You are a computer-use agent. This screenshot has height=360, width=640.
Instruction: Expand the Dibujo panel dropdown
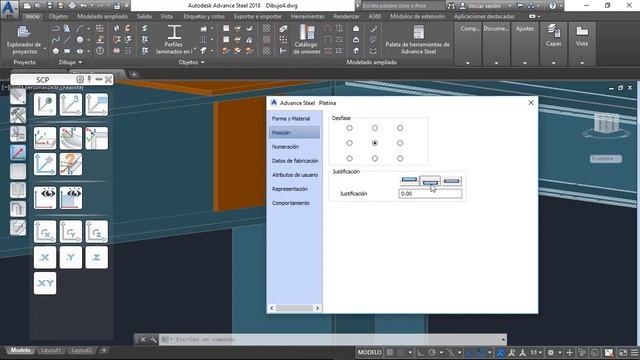tap(70, 62)
